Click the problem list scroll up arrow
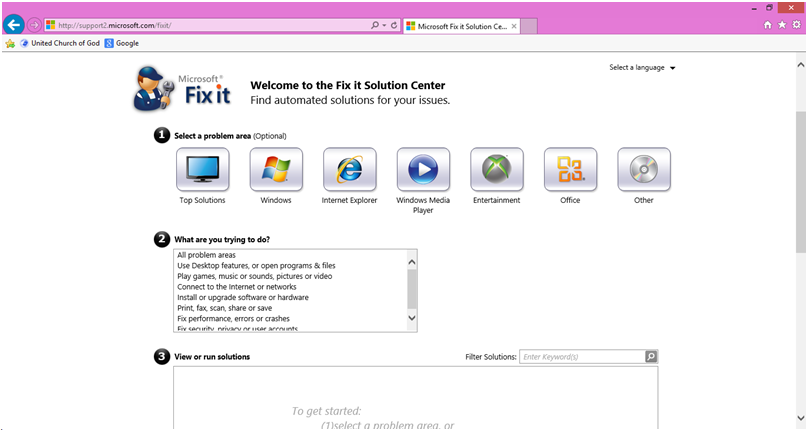 pyautogui.click(x=412, y=263)
